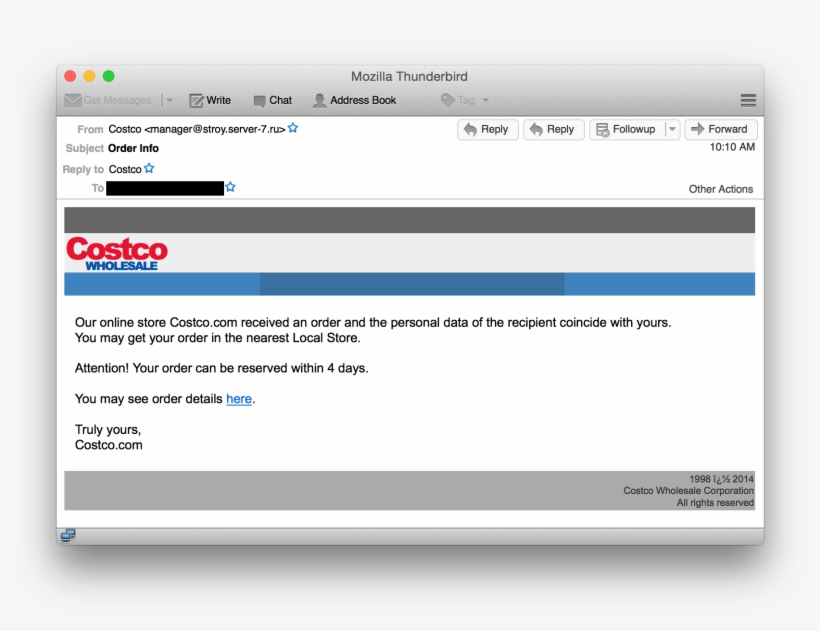Viewport: 820px width, 631px height.
Task: Click the Forward arrow icon
Action: pos(697,129)
